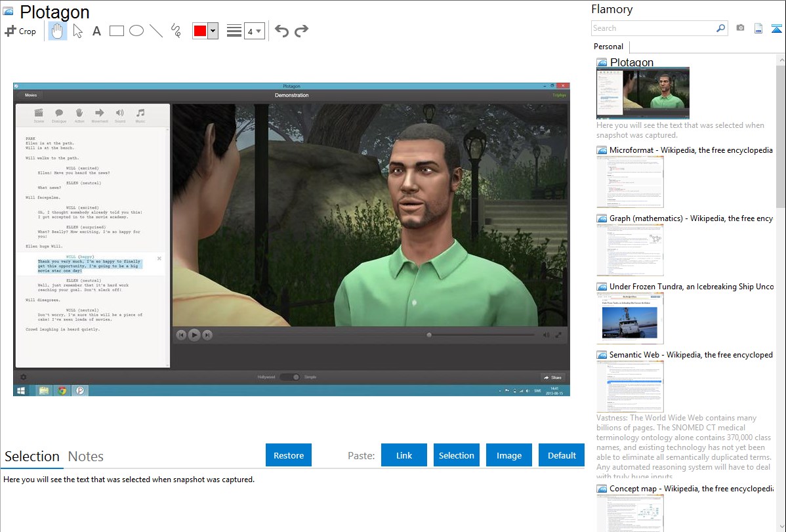
Task: Undo the last annotation
Action: (x=281, y=31)
